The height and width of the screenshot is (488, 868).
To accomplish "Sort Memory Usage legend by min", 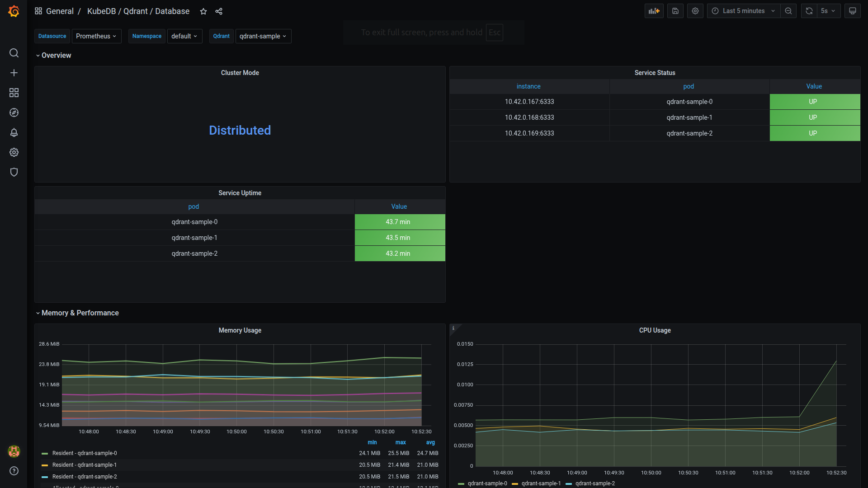I will click(x=372, y=442).
